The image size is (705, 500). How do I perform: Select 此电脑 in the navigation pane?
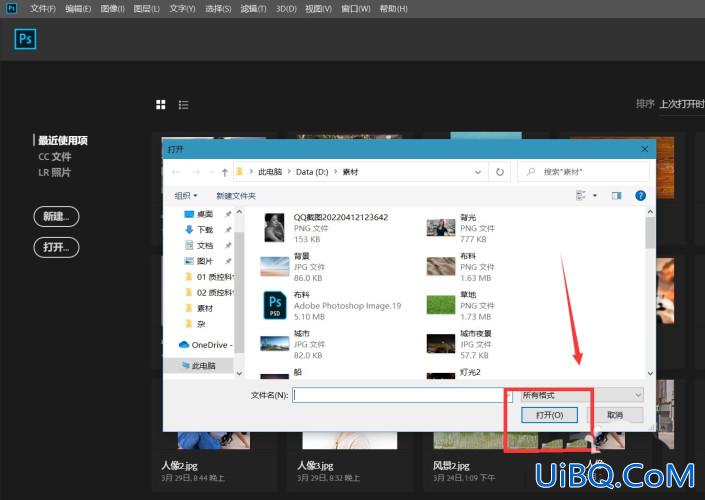[x=199, y=366]
